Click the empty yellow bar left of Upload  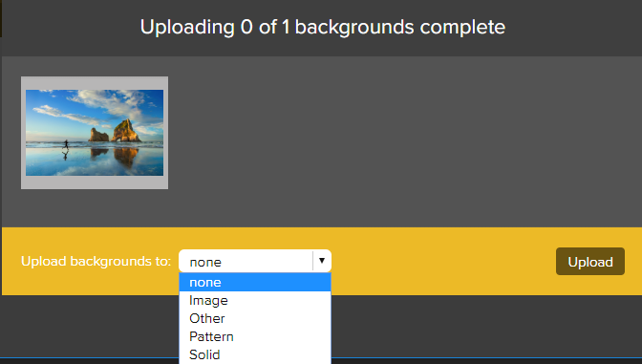coord(442,261)
